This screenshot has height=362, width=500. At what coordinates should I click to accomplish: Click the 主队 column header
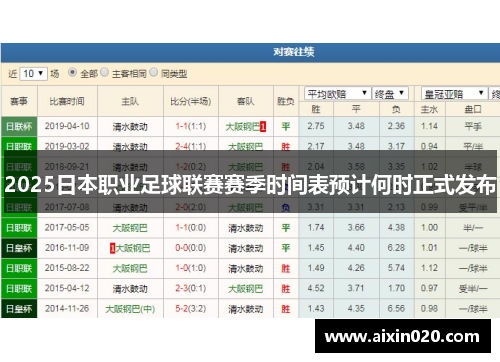point(130,101)
